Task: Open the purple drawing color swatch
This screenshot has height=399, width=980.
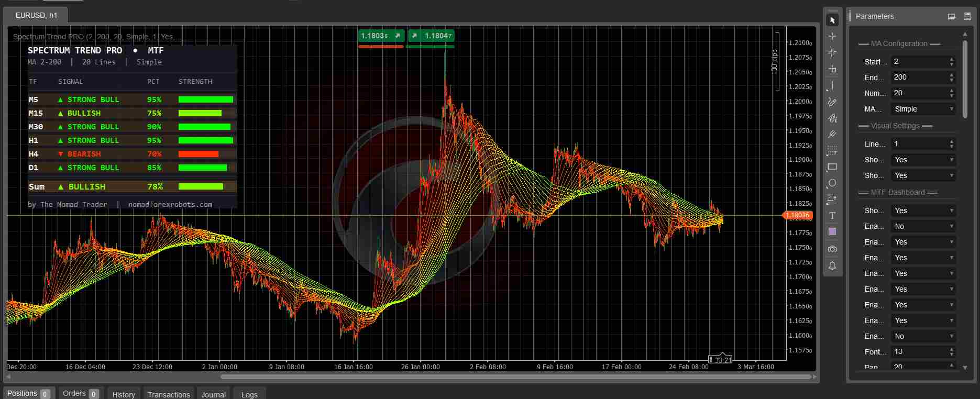Action: (x=832, y=231)
